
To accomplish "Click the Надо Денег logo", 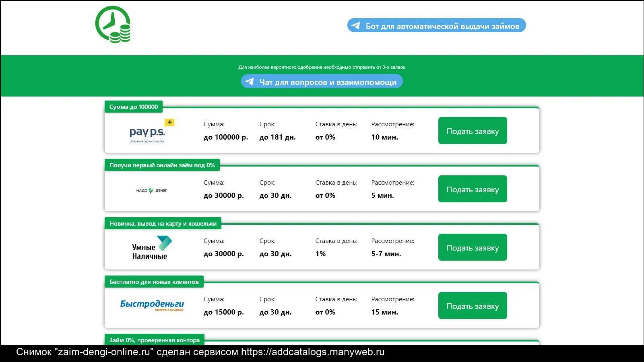I will click(152, 190).
